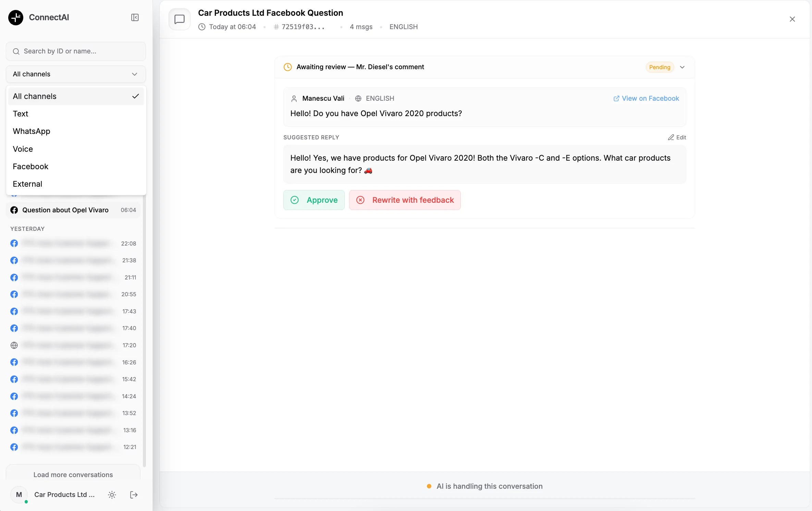
Task: Click Facebook icon of the 17:43 conversation
Action: click(x=14, y=311)
